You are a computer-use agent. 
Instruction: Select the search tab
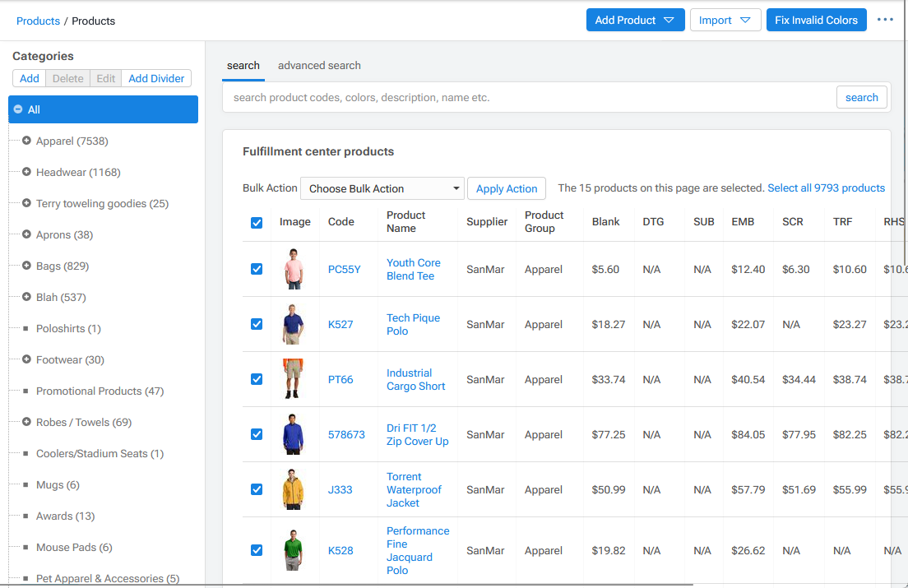243,65
